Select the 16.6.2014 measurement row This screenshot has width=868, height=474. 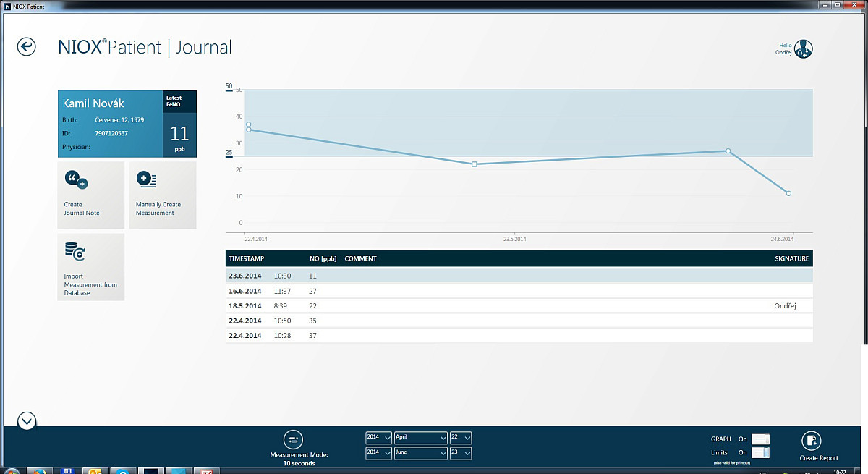click(519, 291)
